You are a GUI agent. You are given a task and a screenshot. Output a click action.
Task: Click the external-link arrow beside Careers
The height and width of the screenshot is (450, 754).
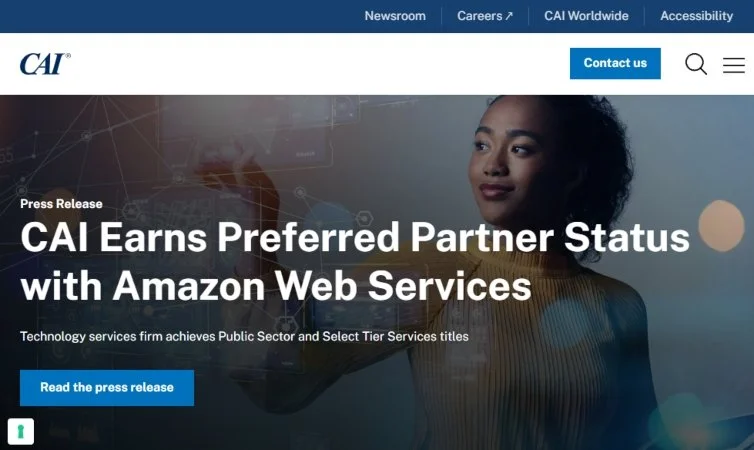pos(509,16)
